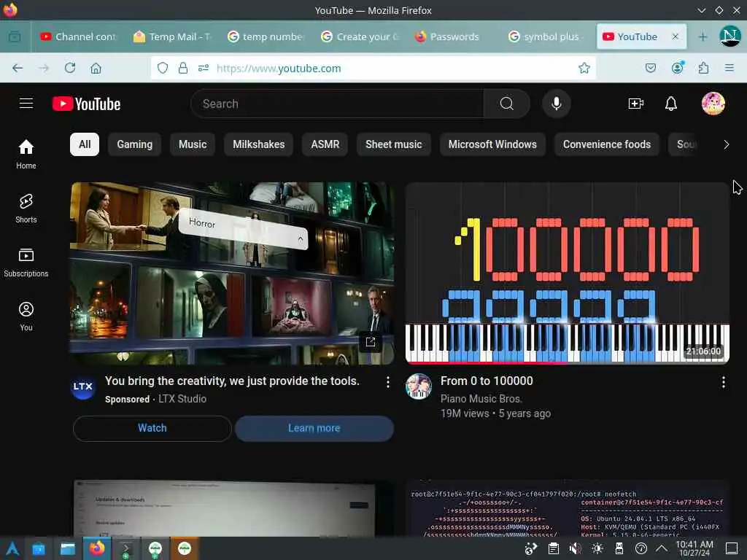This screenshot has height=560, width=747.
Task: Reload the current page
Action: point(70,68)
